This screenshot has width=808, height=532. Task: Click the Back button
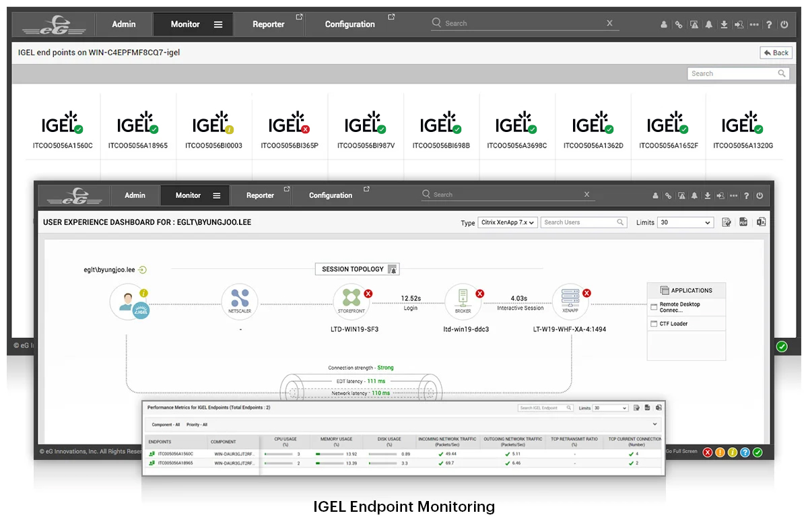(776, 53)
